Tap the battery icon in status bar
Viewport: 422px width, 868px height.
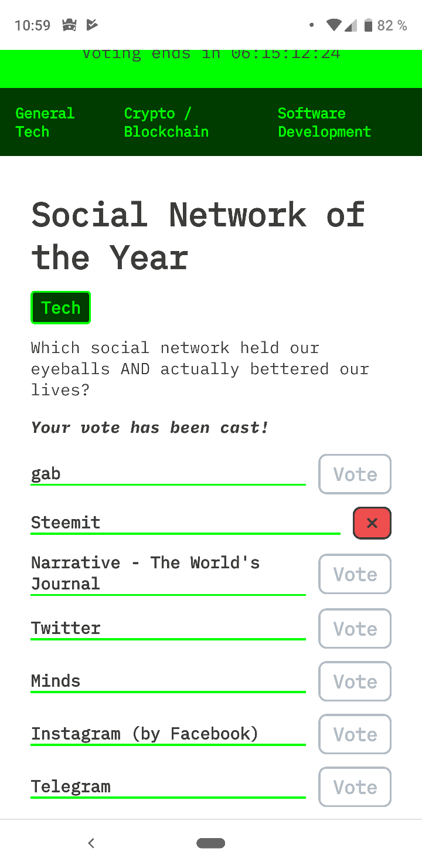(368, 25)
